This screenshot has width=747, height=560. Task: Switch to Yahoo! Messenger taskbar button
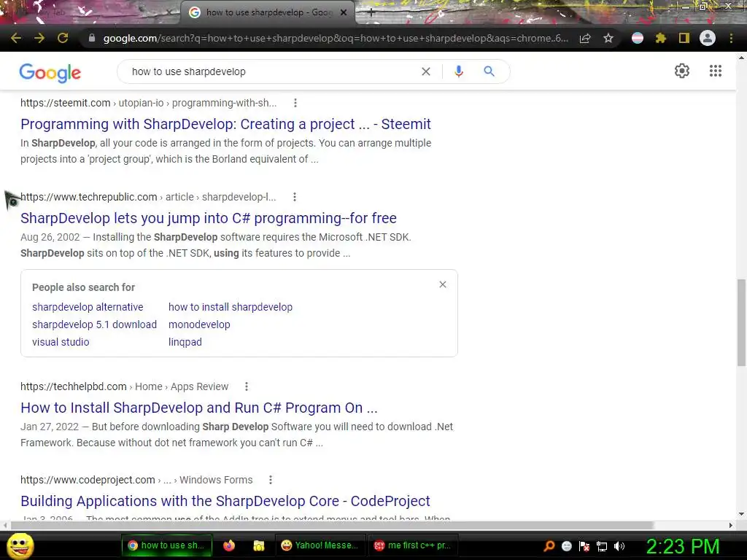click(x=320, y=545)
